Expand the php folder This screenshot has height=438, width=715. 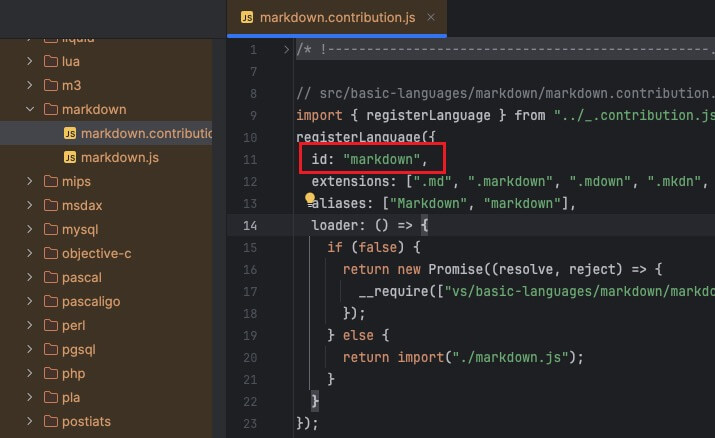[x=30, y=373]
